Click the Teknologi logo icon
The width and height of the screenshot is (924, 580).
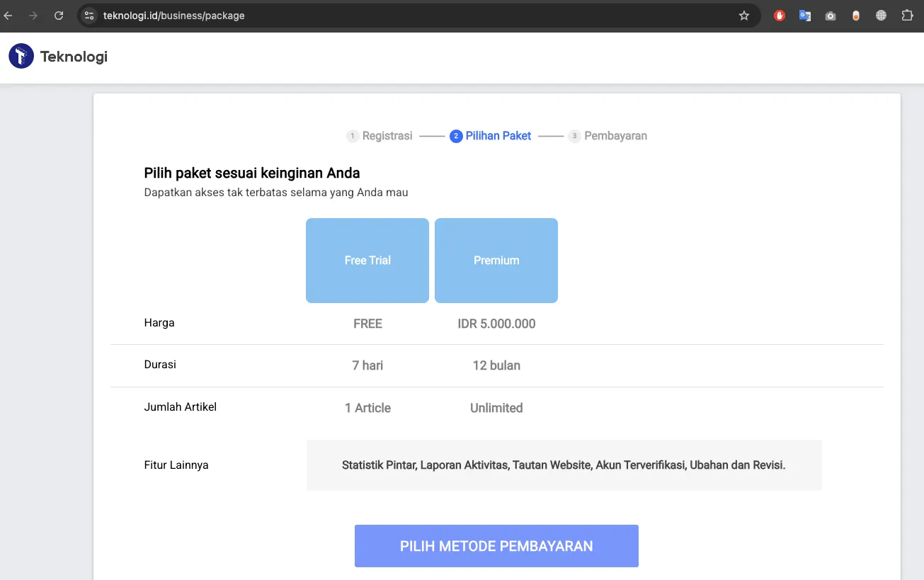pos(21,56)
